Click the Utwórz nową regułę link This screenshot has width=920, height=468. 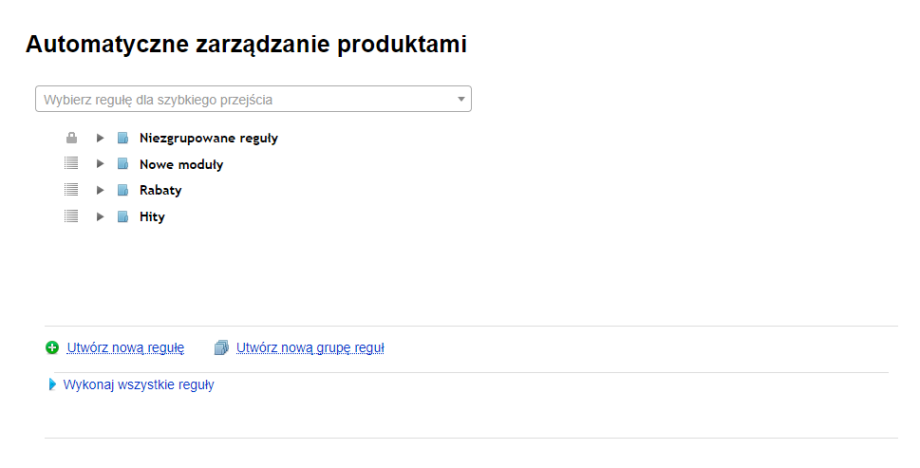coord(125,348)
